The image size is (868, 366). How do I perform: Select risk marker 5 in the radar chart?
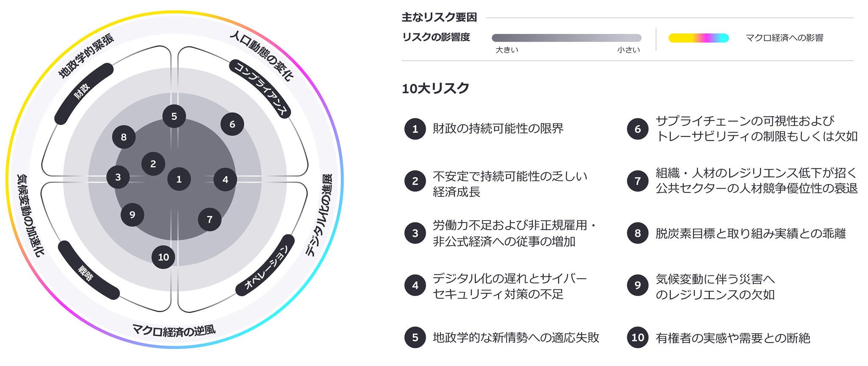tap(174, 116)
